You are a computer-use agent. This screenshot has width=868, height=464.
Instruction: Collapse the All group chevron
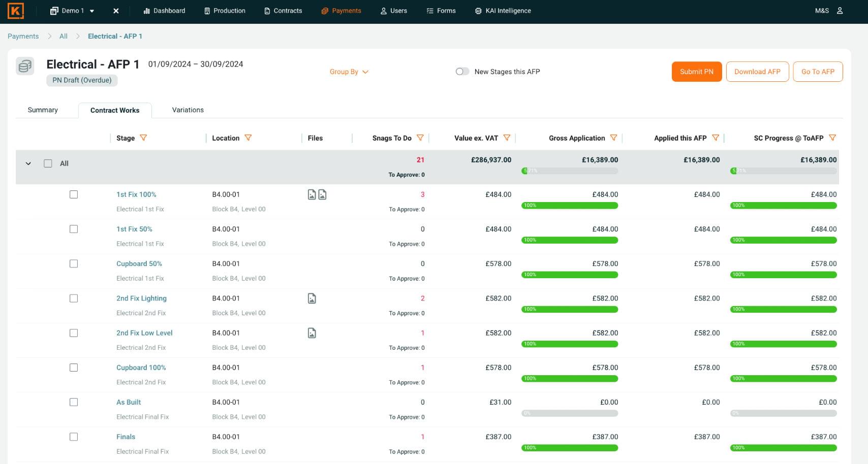(x=28, y=163)
